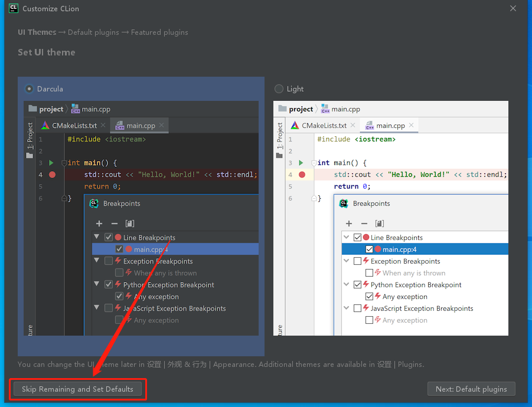The width and height of the screenshot is (532, 407).
Task: Collapse Line Breakpoints tree arrow in Darcula preview
Action: [x=97, y=237]
